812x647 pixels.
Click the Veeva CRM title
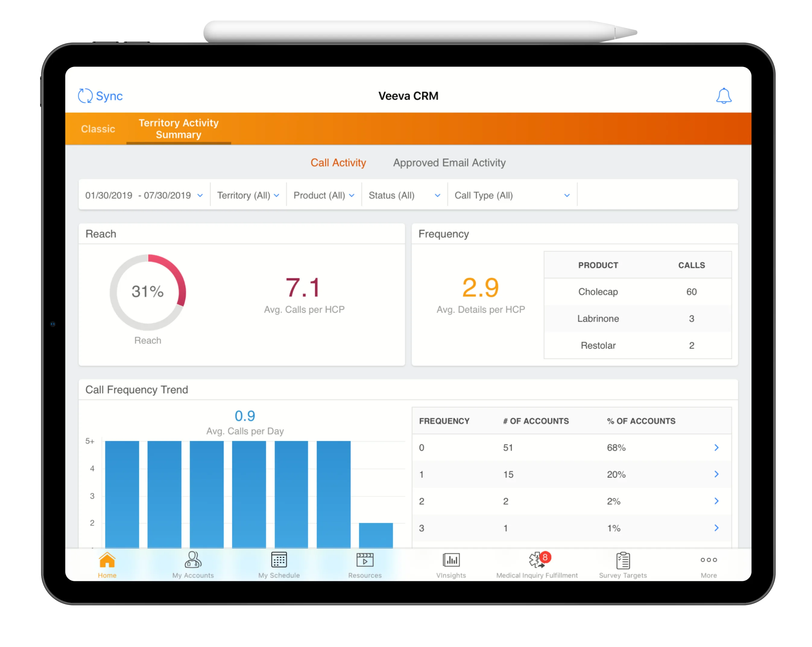pyautogui.click(x=408, y=96)
